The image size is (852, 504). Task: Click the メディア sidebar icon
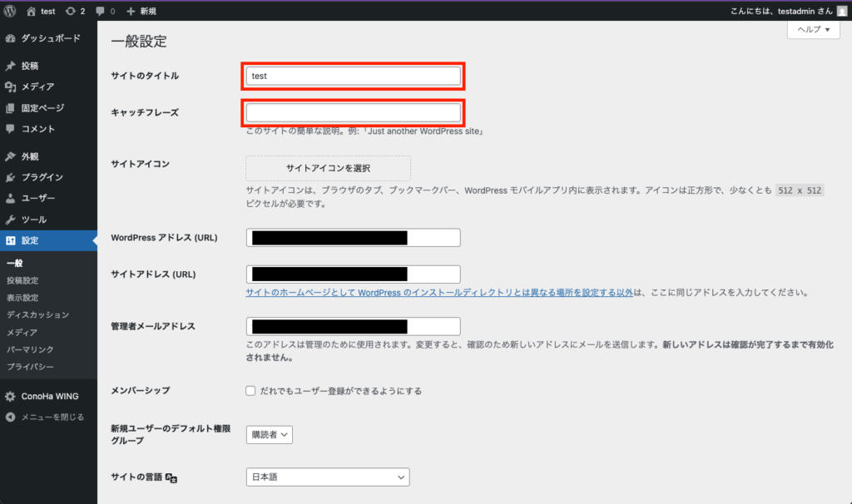click(10, 86)
